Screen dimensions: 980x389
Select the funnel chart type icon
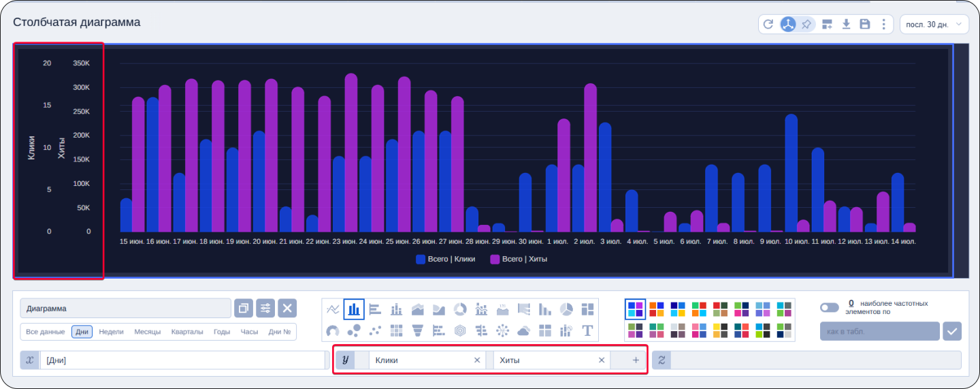(418, 331)
